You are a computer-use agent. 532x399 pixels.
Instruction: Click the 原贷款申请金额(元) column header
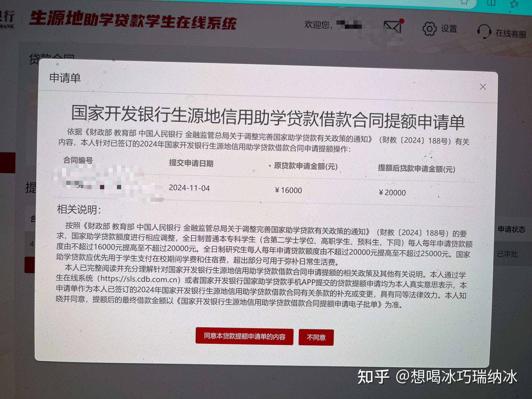306,166
